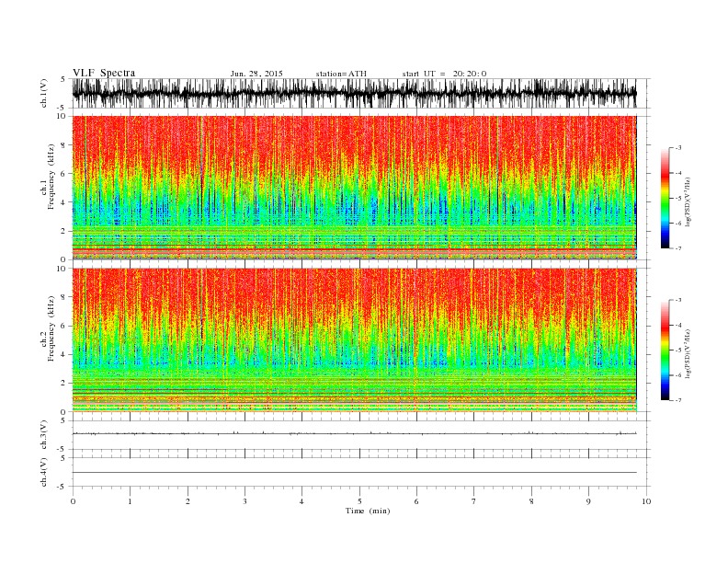Click the "ch.4(V)" axis label
This screenshot has height=563, width=728.
click(x=44, y=473)
